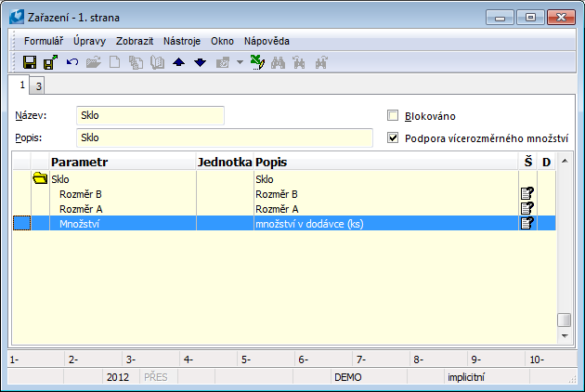The height and width of the screenshot is (392, 585).
Task: Click the function key slot 10-
Action: [x=551, y=359]
